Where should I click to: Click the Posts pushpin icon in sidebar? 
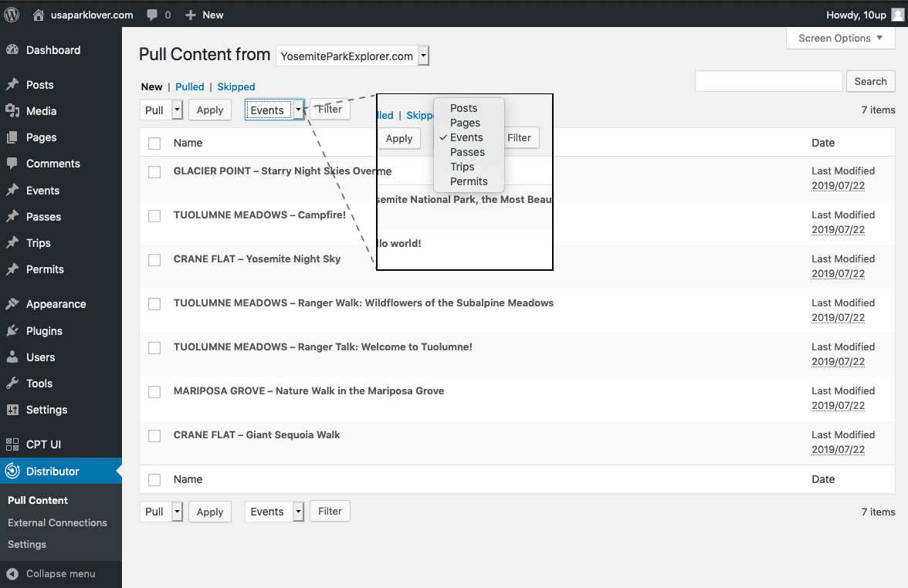click(12, 85)
